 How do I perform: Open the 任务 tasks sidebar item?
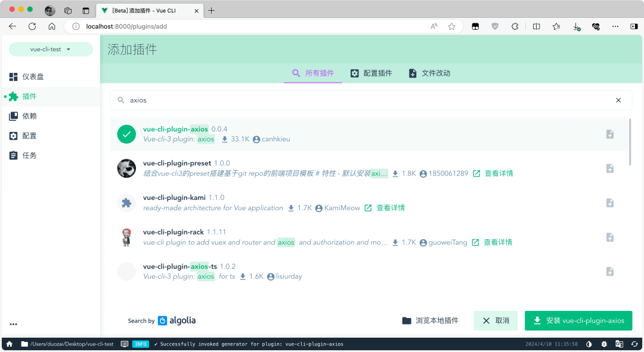click(51, 156)
